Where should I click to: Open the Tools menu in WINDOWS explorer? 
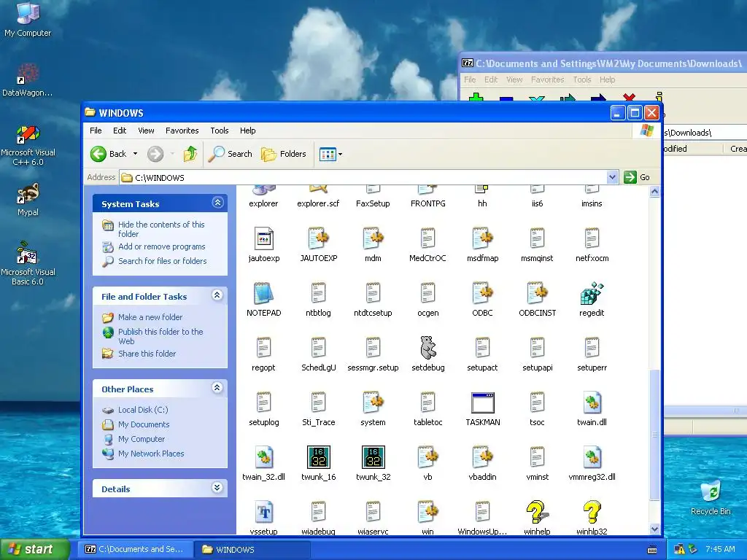(219, 131)
